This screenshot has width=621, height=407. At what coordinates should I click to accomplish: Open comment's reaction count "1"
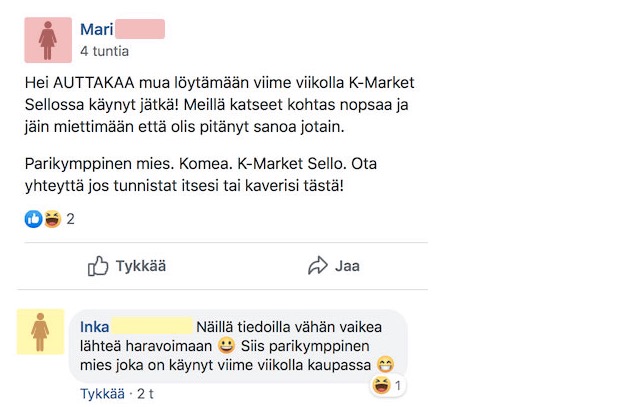click(397, 385)
